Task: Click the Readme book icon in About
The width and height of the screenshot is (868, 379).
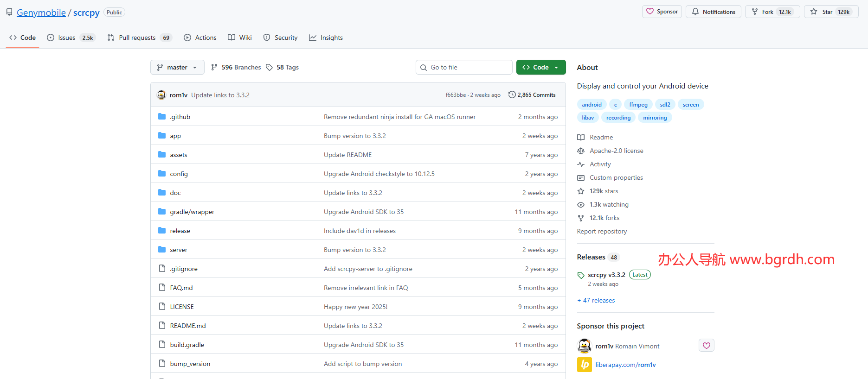Action: (581, 138)
